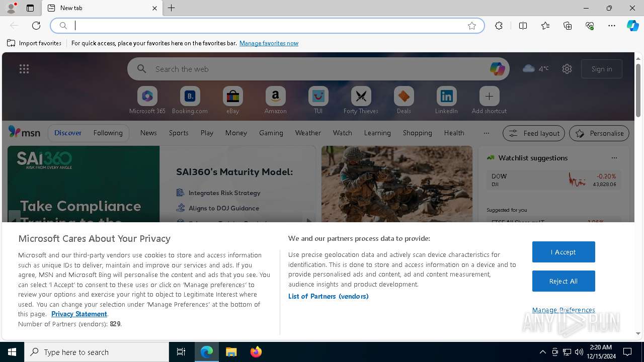644x362 pixels.
Task: Open the Privacy Statement link
Action: coord(79,314)
